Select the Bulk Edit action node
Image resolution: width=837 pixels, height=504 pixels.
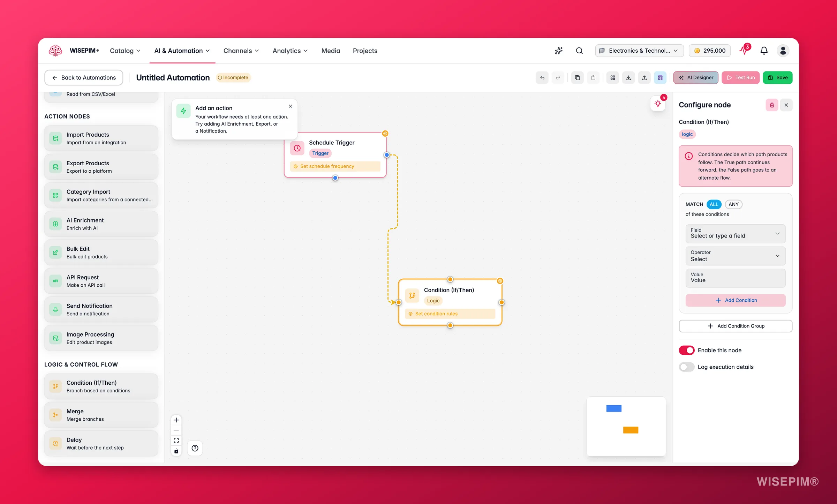coord(101,253)
